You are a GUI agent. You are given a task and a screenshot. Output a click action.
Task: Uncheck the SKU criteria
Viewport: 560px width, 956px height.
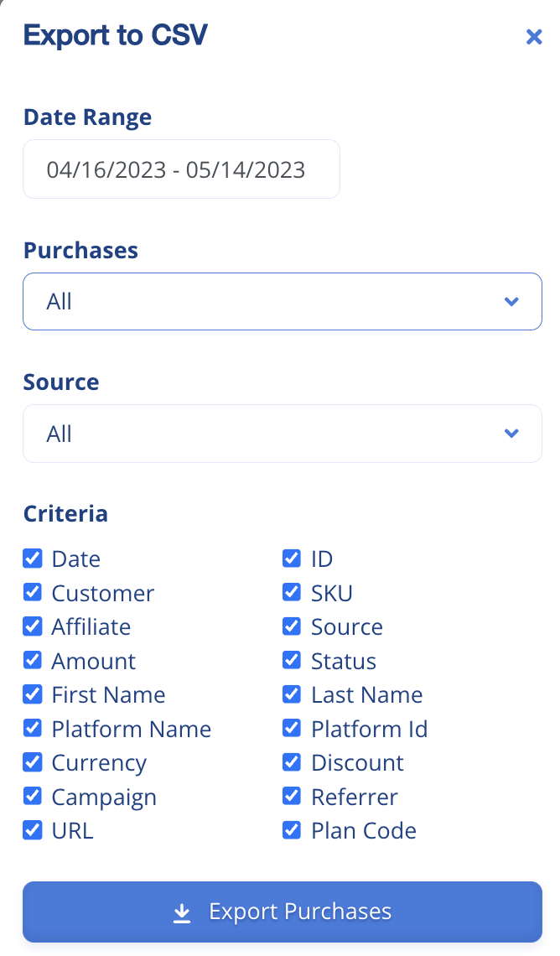tap(292, 593)
